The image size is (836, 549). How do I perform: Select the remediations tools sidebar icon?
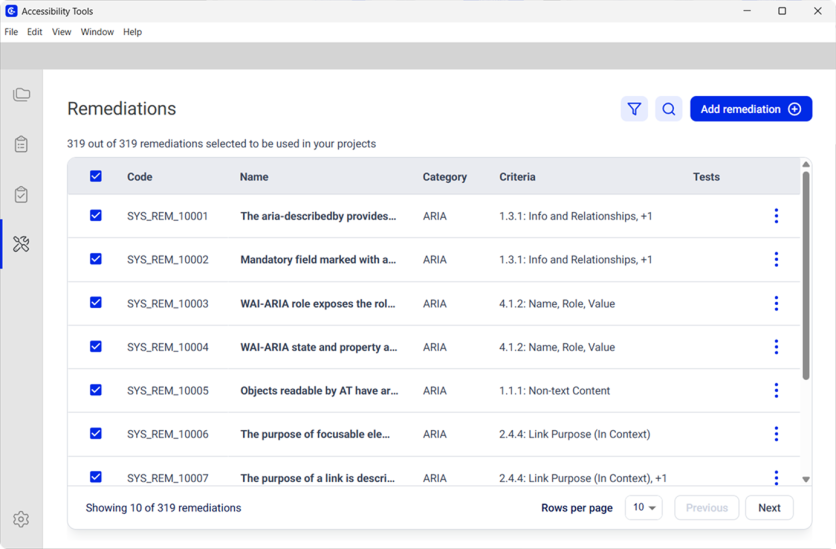pyautogui.click(x=21, y=244)
